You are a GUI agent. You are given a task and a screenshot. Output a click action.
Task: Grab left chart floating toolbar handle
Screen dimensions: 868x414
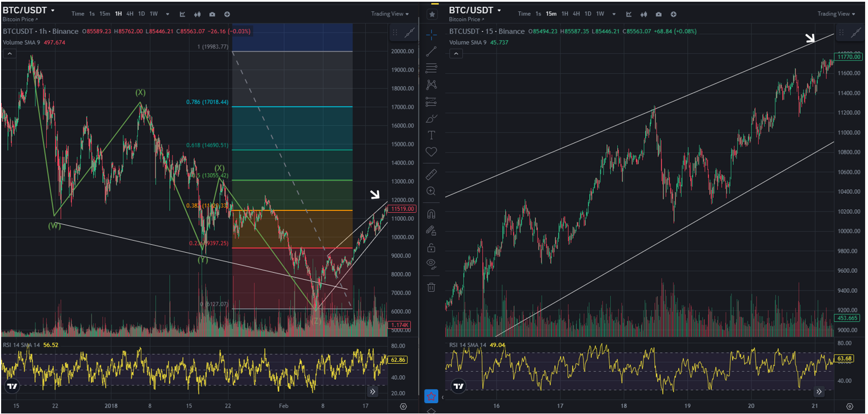point(395,34)
